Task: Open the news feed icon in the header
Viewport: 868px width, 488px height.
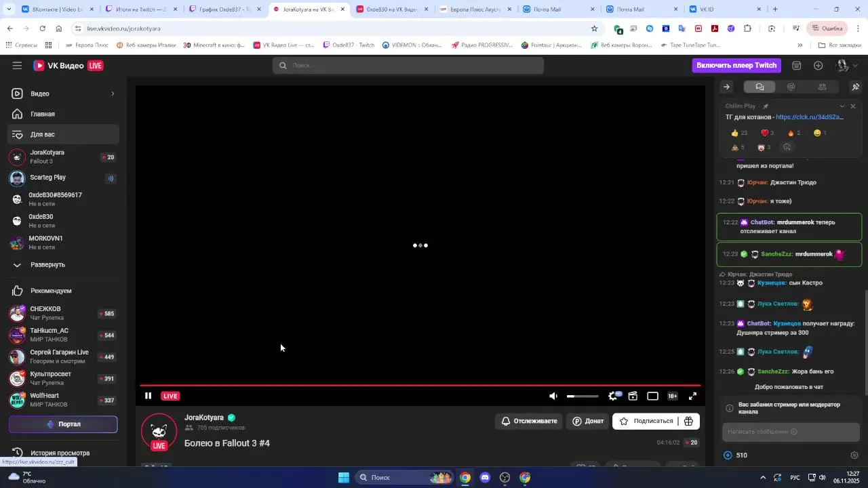Action: 797,66
